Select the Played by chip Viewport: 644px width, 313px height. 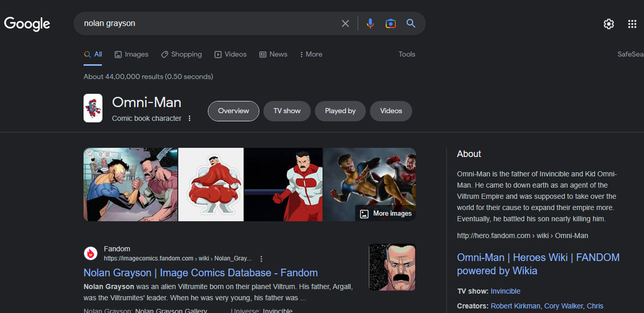340,111
